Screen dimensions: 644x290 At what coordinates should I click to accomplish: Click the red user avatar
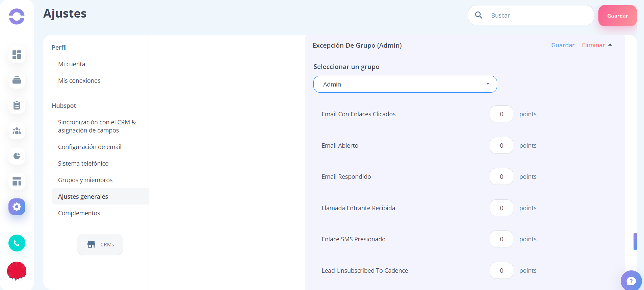pos(17,271)
